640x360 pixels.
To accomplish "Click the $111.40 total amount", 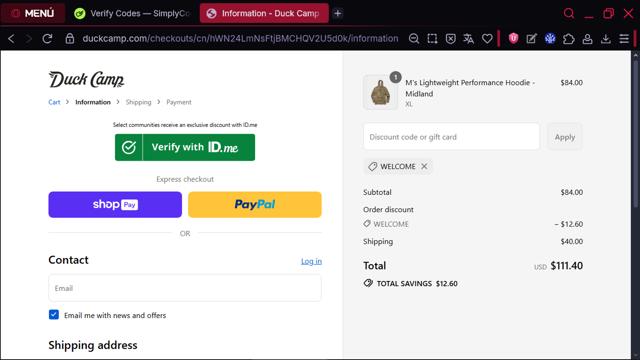I will point(567,266).
